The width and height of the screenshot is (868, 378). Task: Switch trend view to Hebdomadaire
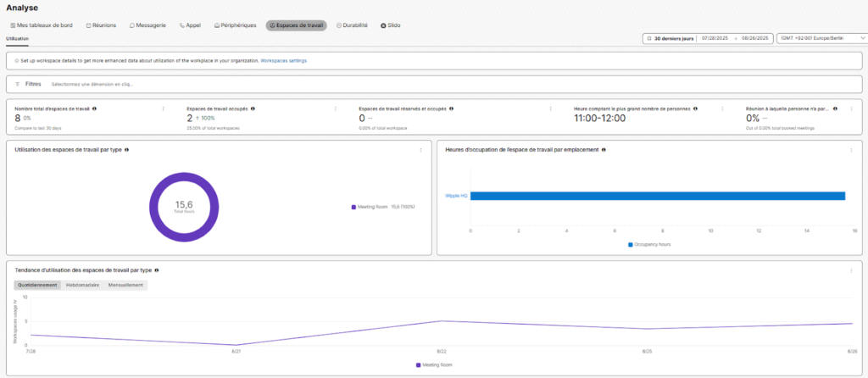tap(82, 285)
